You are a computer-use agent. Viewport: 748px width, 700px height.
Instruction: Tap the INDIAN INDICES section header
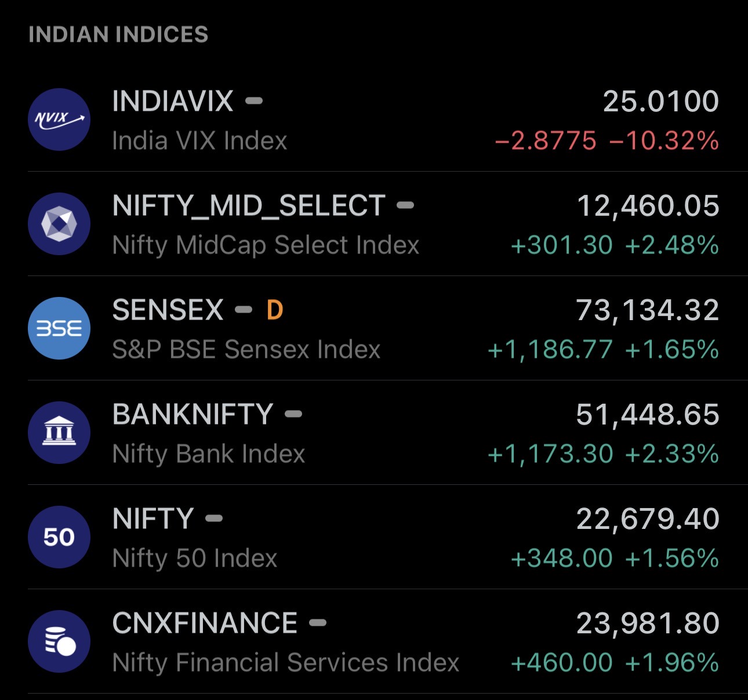click(x=118, y=35)
